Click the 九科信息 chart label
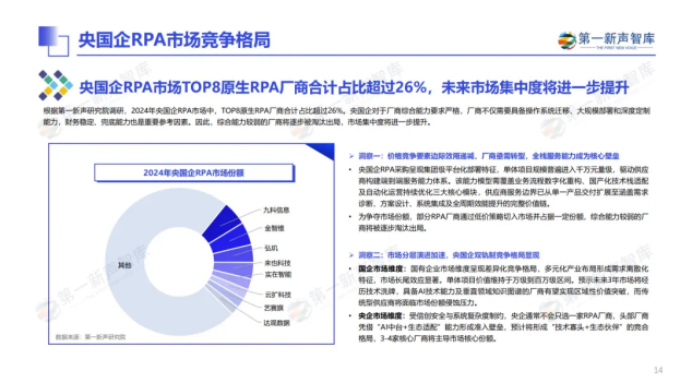 tap(276, 210)
